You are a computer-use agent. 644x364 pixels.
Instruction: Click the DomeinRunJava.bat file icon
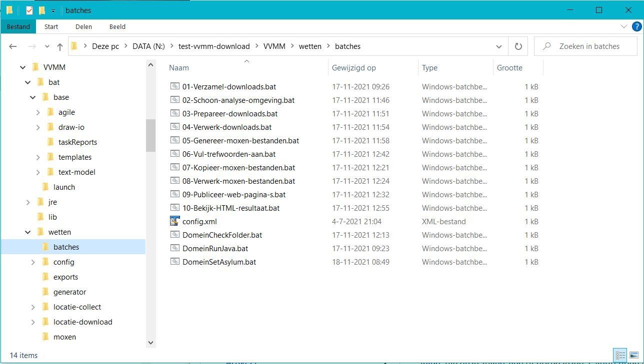[x=174, y=248]
